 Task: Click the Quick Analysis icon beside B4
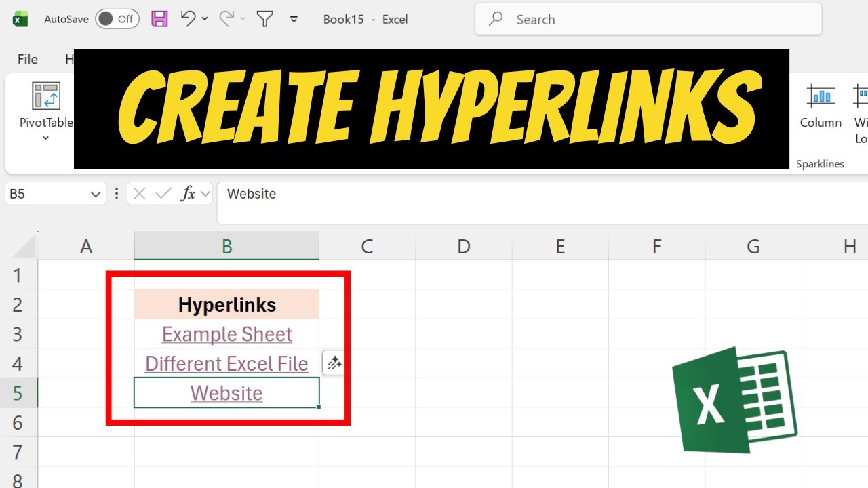334,363
